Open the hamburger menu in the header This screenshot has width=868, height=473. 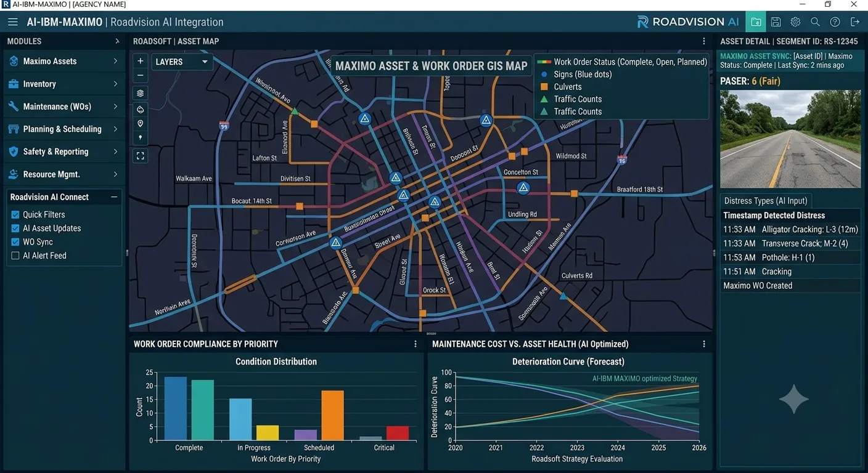(13, 22)
